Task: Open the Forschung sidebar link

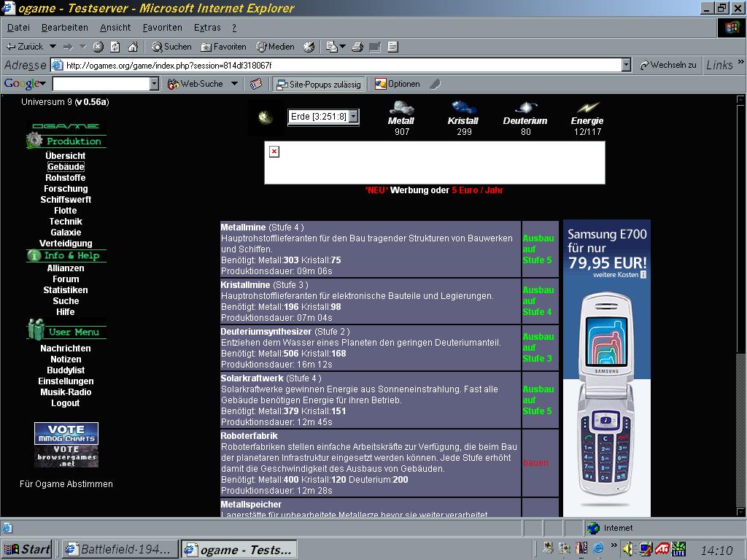Action: click(x=66, y=189)
